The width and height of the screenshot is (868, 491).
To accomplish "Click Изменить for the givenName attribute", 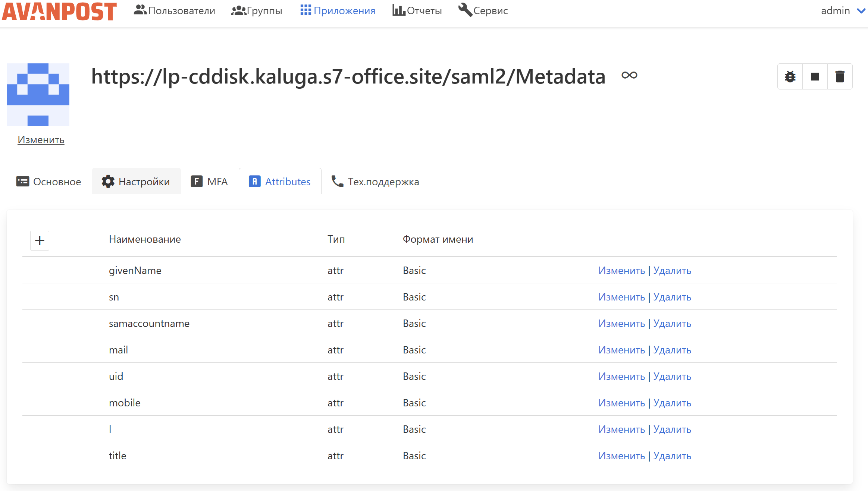I will [621, 271].
